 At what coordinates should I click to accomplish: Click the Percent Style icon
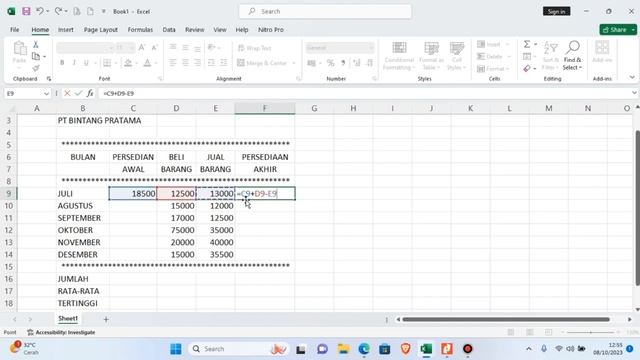(x=330, y=63)
